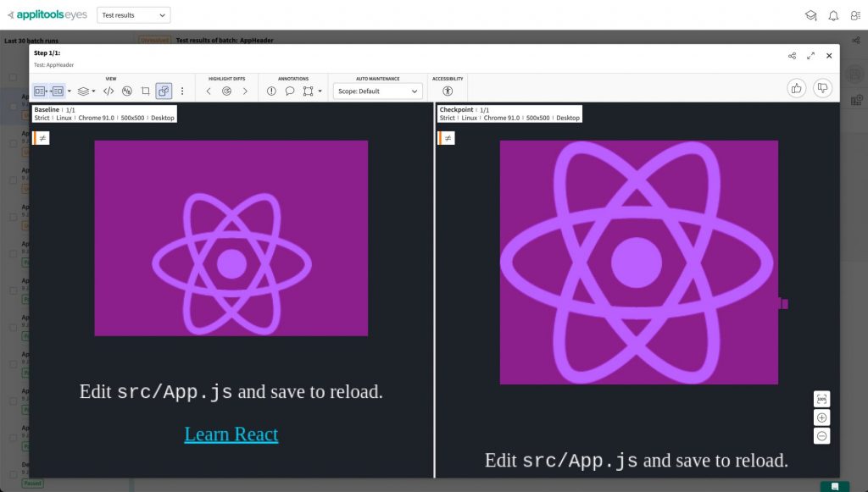Approve the step with thumbs up
Screen dimensions: 868x492
coord(796,87)
